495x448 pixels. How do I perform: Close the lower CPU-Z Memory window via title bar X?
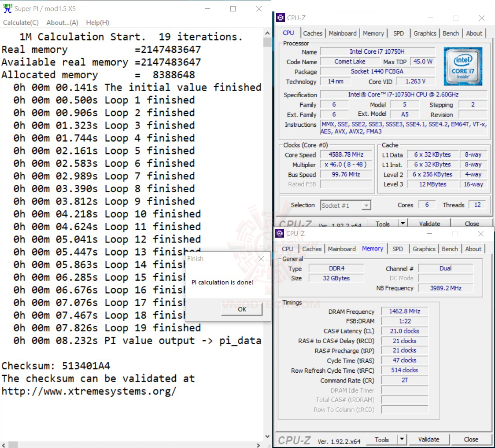pyautogui.click(x=480, y=234)
